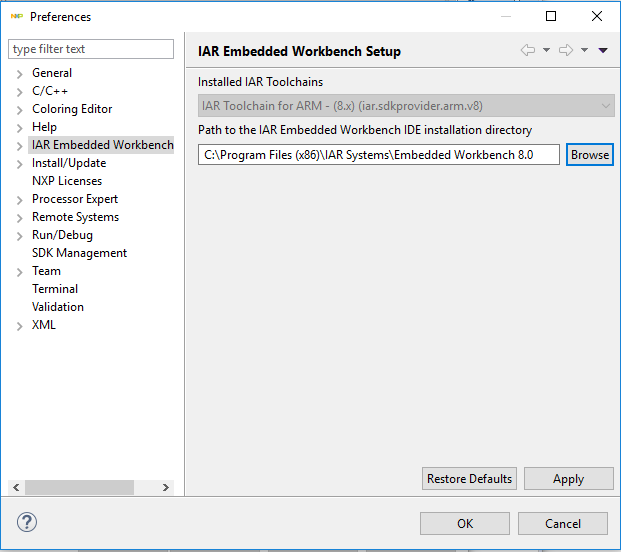Viewport: 621px width, 552px height.
Task: Click the help question mark icon
Action: tap(27, 522)
